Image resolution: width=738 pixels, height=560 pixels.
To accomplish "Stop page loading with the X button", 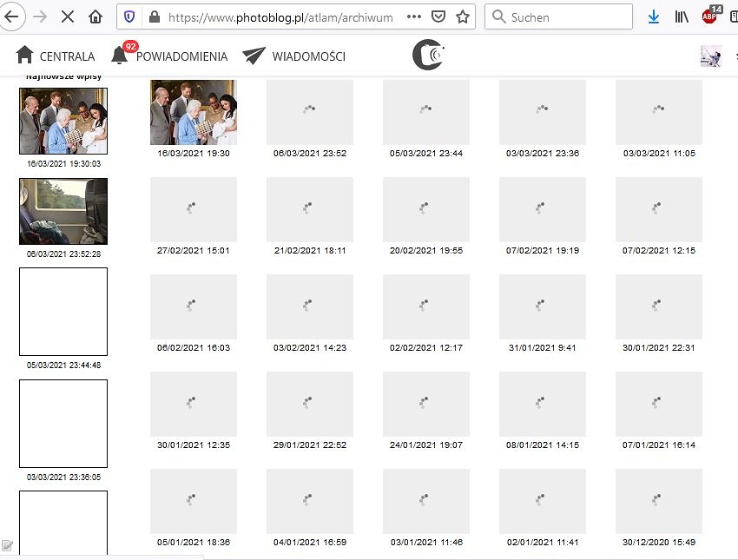I will [68, 17].
